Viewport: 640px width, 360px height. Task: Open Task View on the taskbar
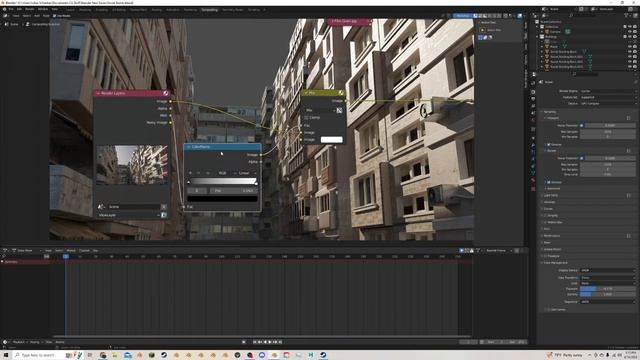point(90,355)
